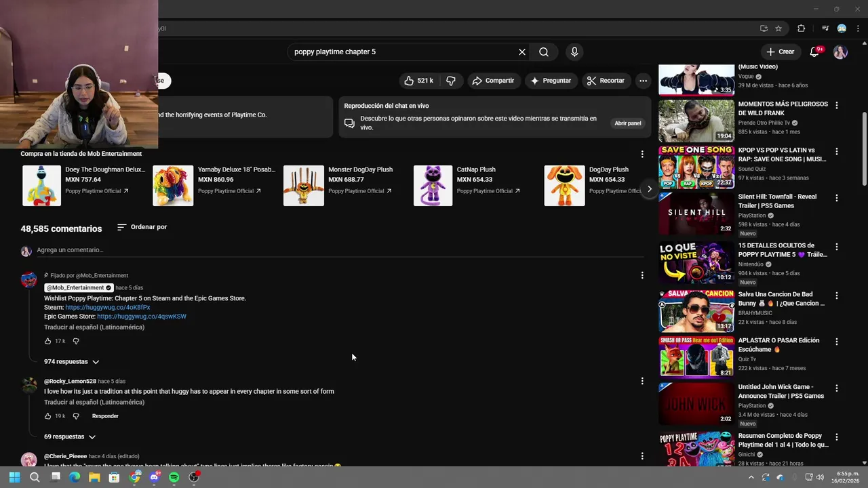The height and width of the screenshot is (488, 868).
Task: Translate pinned comment to Spanish
Action: pos(94,327)
